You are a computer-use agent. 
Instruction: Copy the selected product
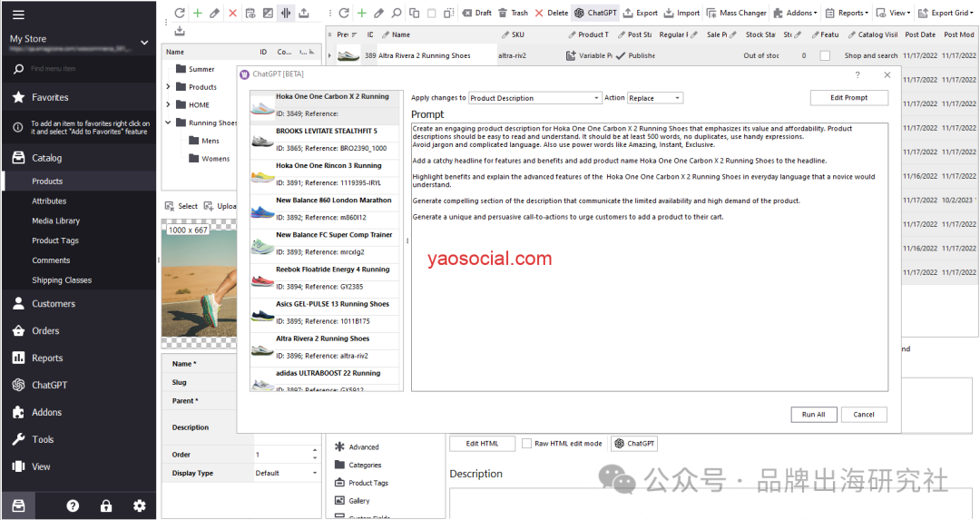[414, 13]
